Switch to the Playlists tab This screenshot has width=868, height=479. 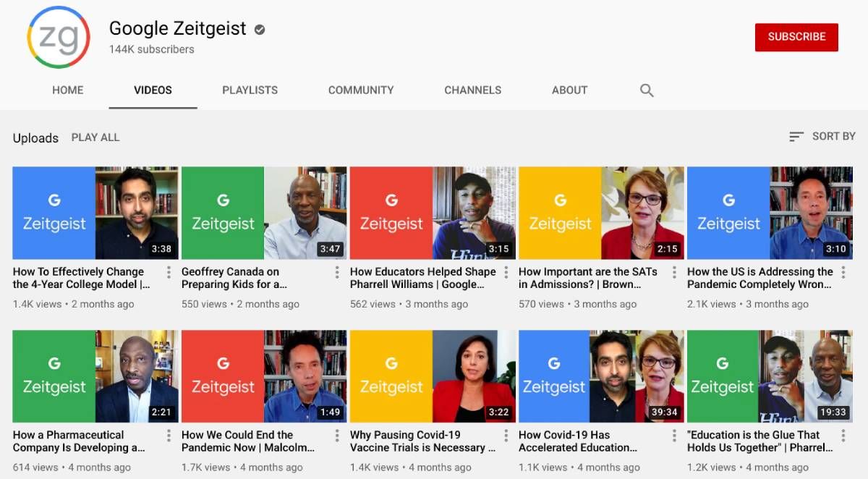tap(250, 90)
